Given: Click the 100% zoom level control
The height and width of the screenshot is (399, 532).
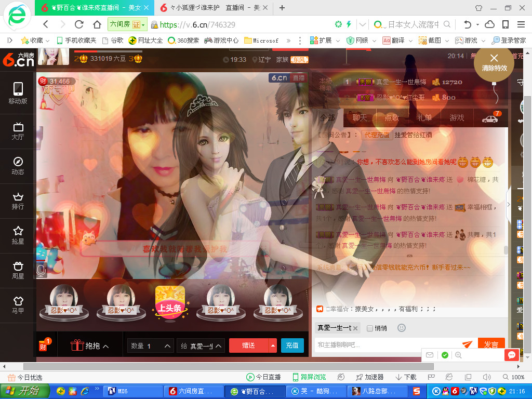Looking at the screenshot, I should [x=514, y=377].
